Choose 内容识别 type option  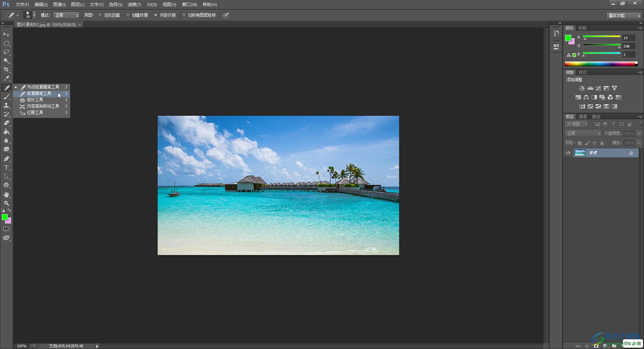(x=164, y=15)
